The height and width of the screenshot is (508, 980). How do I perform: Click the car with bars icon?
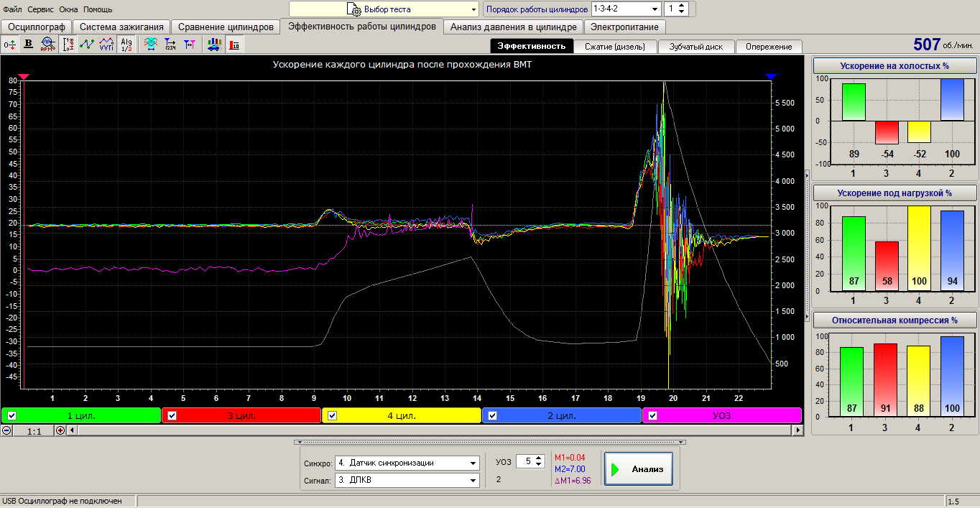213,44
